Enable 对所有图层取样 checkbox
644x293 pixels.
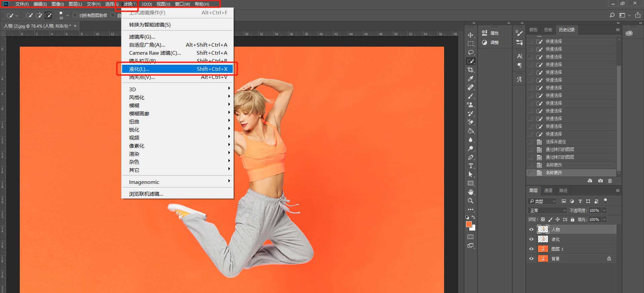coord(75,15)
